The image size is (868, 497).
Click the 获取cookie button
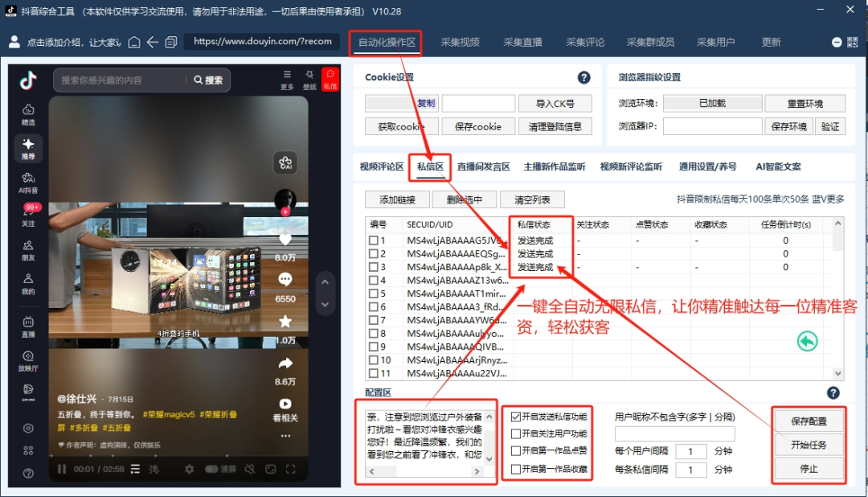click(x=401, y=127)
